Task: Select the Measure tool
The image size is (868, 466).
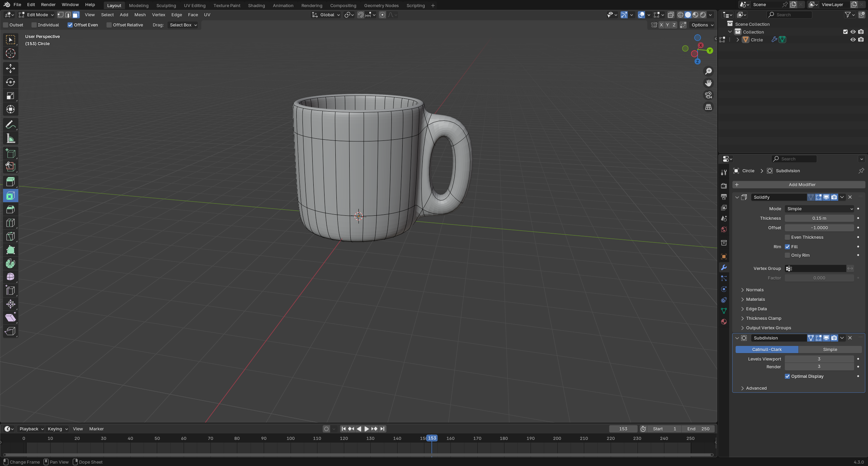Action: [x=11, y=138]
